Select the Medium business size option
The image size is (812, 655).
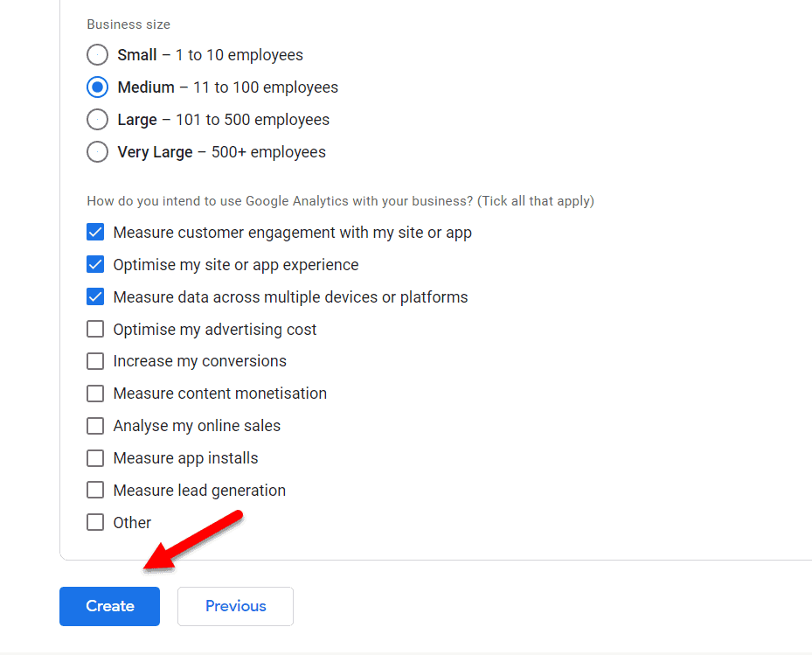coord(97,87)
